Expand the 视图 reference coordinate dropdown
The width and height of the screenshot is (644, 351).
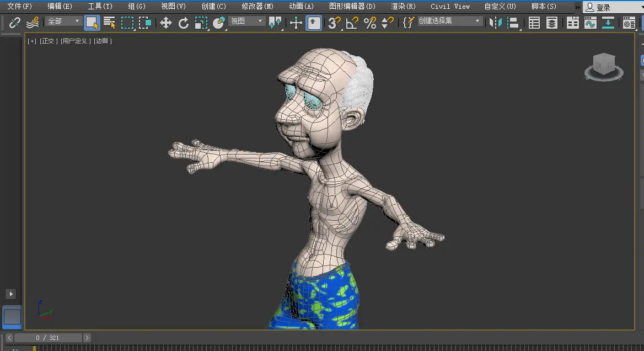247,21
